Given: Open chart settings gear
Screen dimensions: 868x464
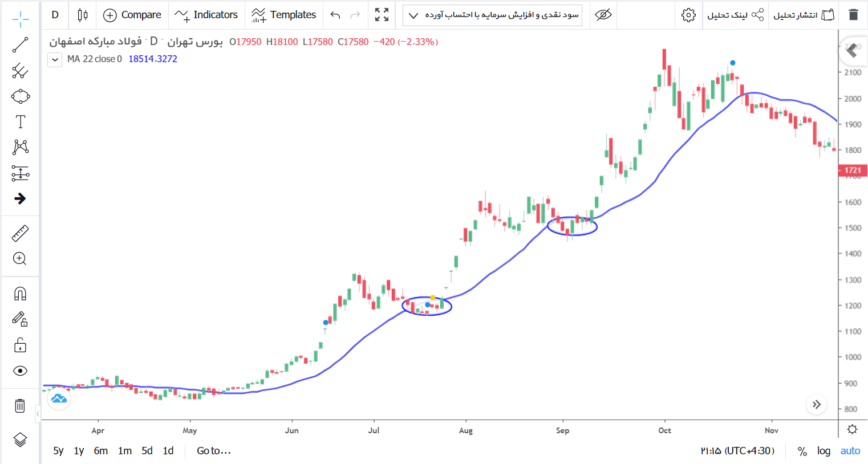Looking at the screenshot, I should point(688,15).
